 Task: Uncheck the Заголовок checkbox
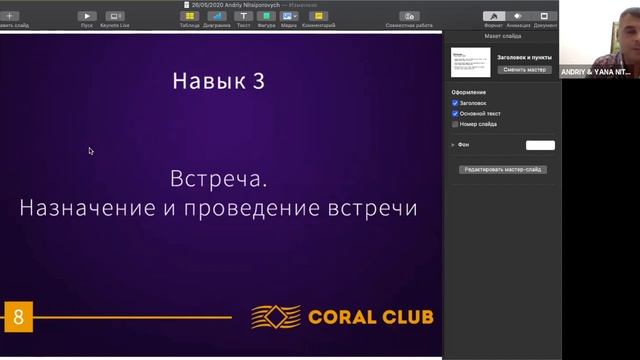coord(455,103)
